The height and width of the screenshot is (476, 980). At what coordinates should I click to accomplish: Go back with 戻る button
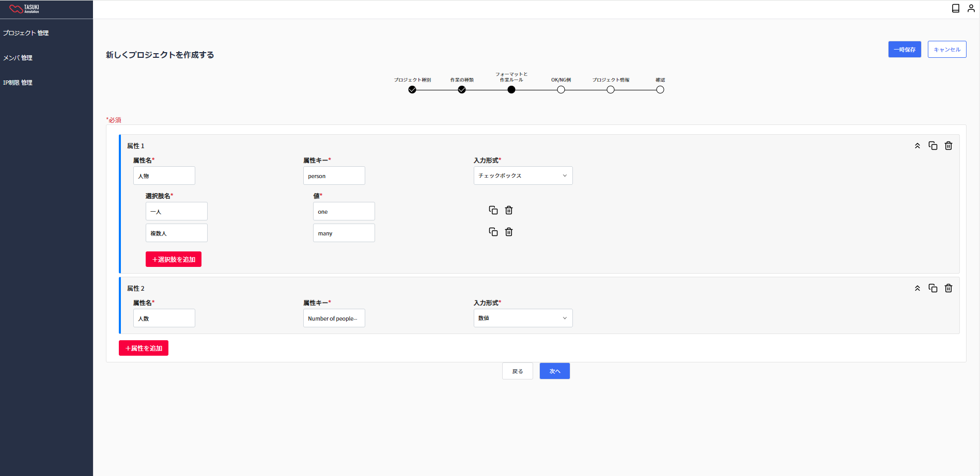(518, 371)
